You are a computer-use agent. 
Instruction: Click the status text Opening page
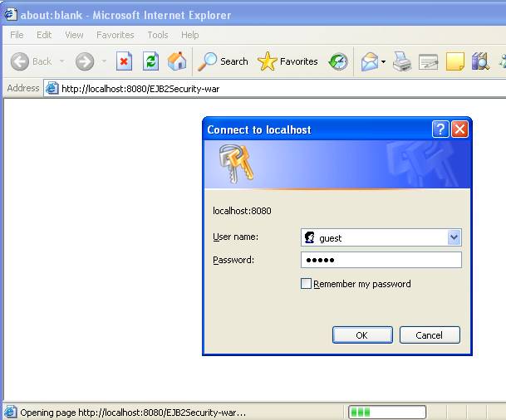(x=133, y=413)
